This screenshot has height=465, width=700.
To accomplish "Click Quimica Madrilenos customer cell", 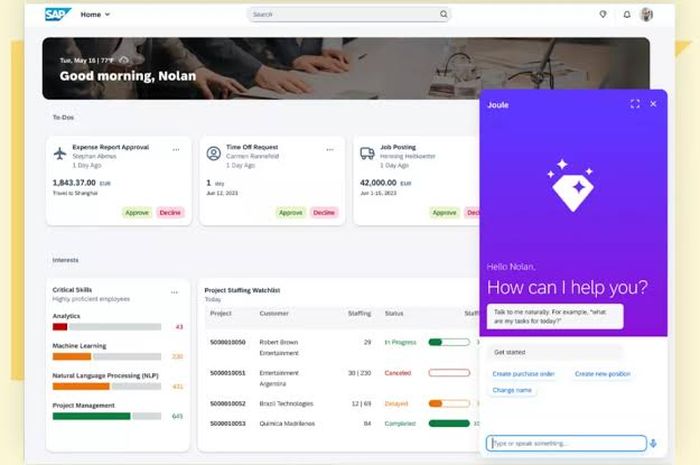I will 287,423.
